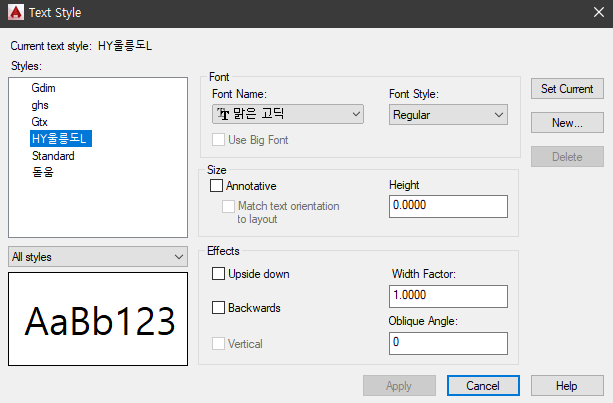Click the Height input field

coord(448,206)
